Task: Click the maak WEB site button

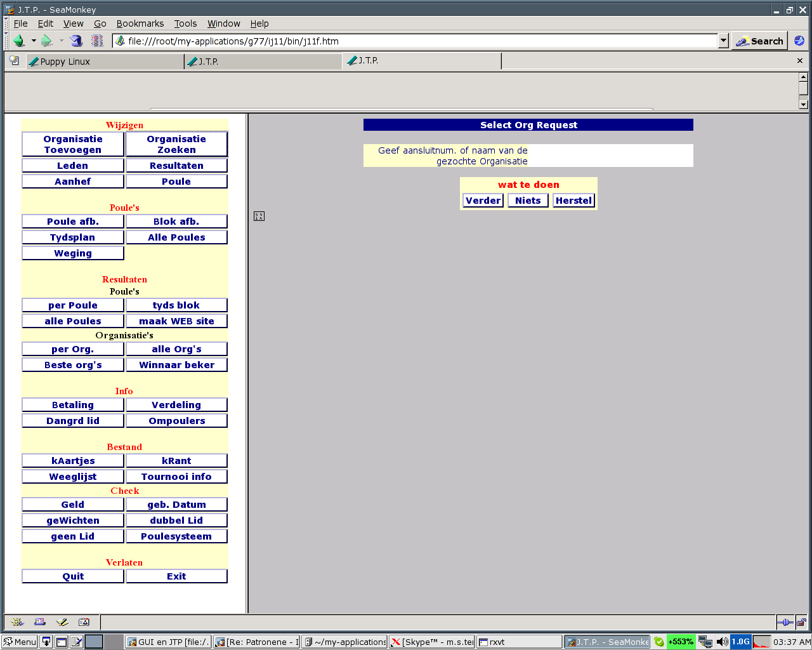Action: point(176,321)
